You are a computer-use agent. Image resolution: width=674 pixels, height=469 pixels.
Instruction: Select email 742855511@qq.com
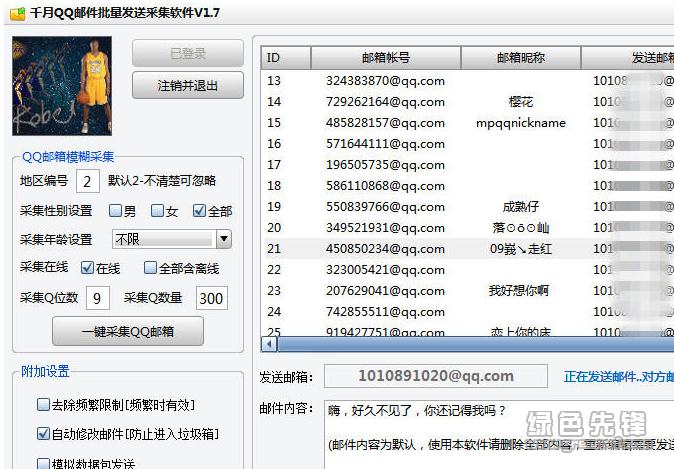tap(385, 312)
